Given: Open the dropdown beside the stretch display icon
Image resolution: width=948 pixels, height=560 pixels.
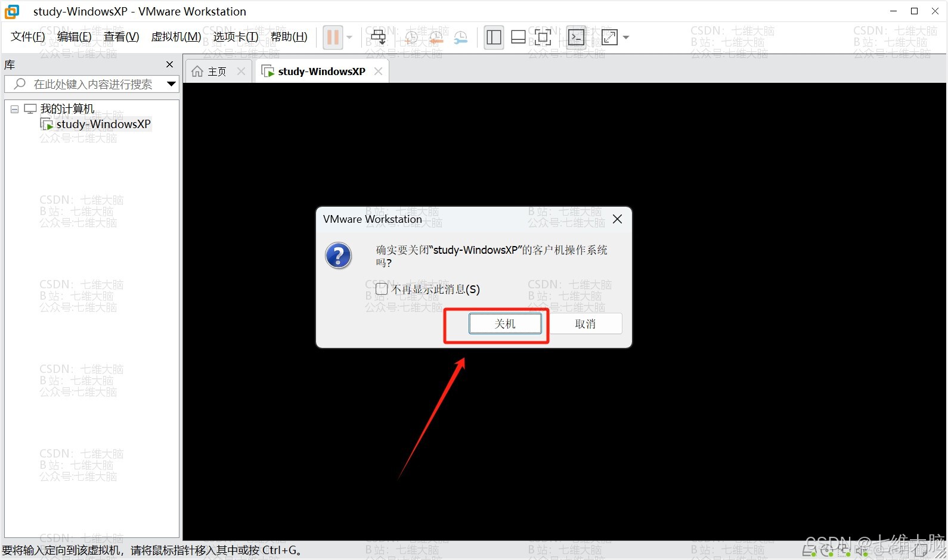Looking at the screenshot, I should click(625, 38).
